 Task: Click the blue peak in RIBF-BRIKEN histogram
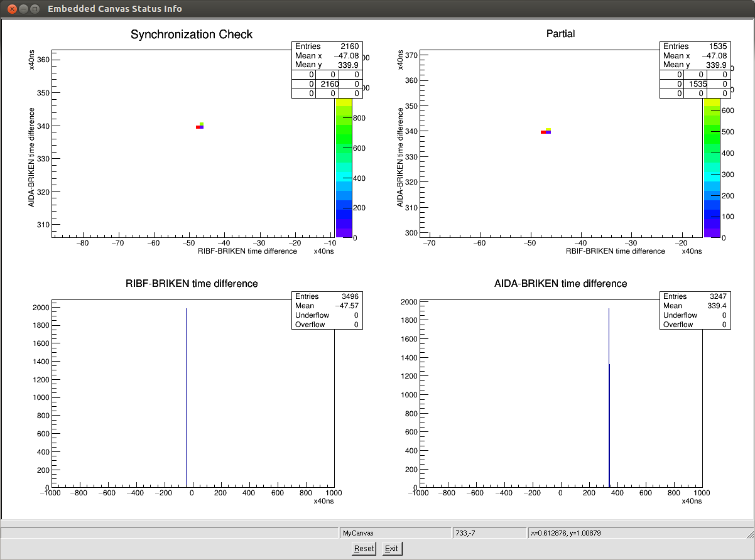[187, 402]
